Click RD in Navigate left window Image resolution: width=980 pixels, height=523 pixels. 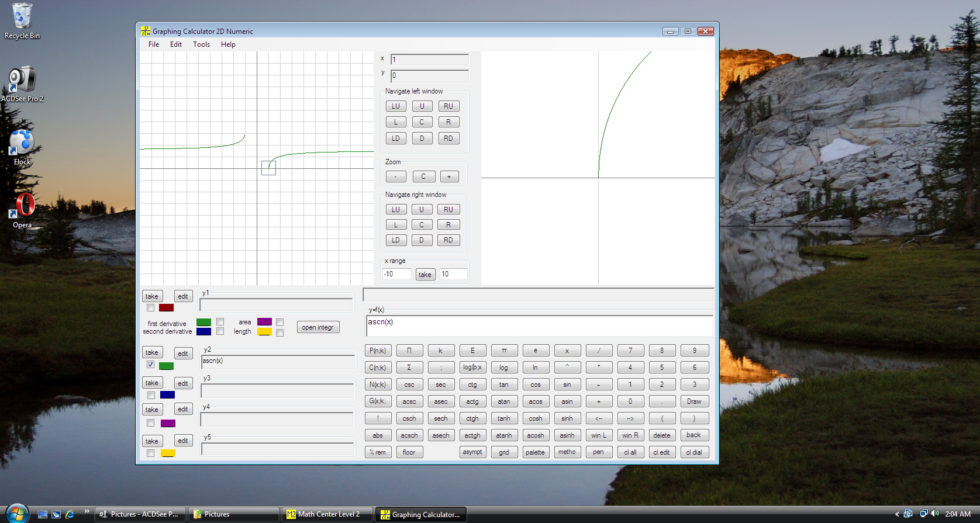coord(448,138)
